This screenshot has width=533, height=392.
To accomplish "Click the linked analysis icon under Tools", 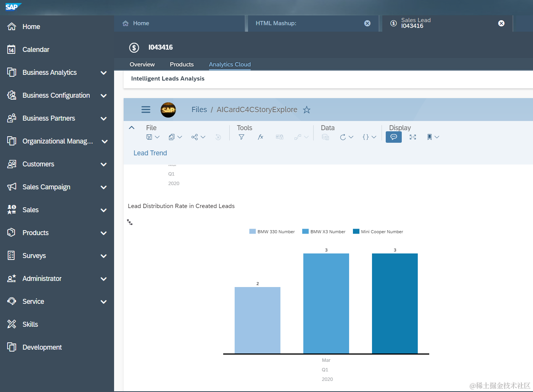I will [x=298, y=137].
